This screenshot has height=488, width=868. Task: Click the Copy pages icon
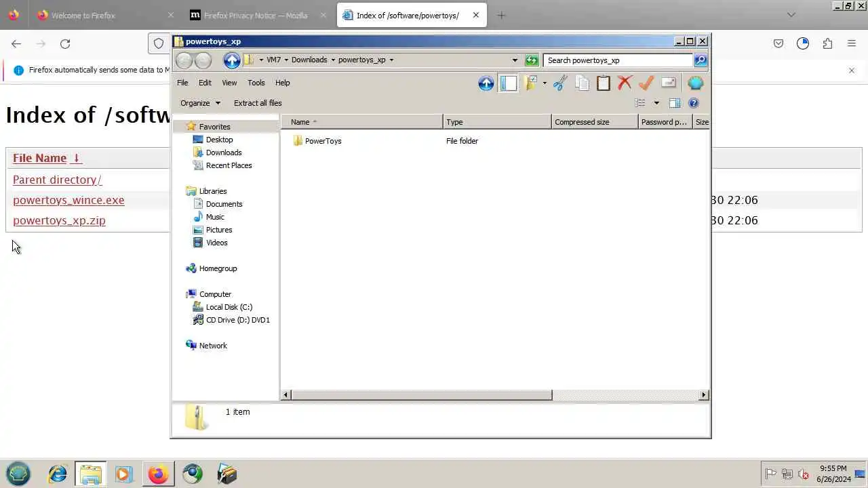pos(582,83)
